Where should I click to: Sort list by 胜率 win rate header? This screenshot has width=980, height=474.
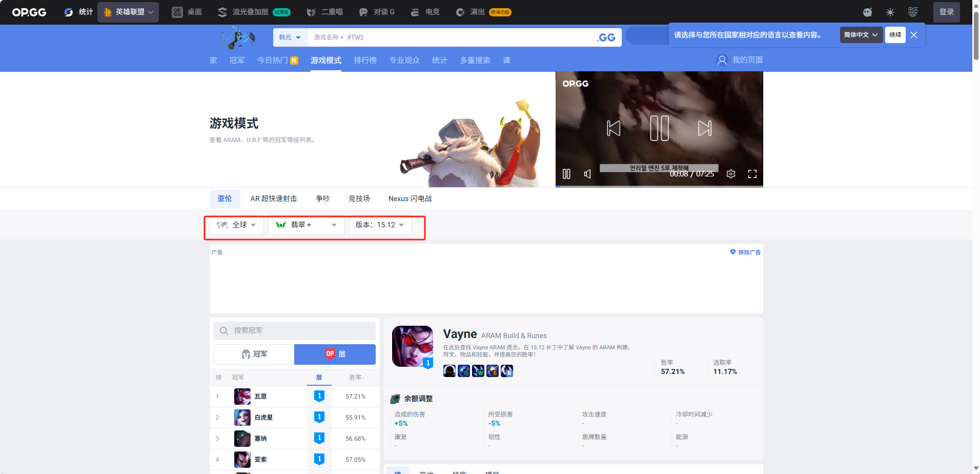click(355, 378)
